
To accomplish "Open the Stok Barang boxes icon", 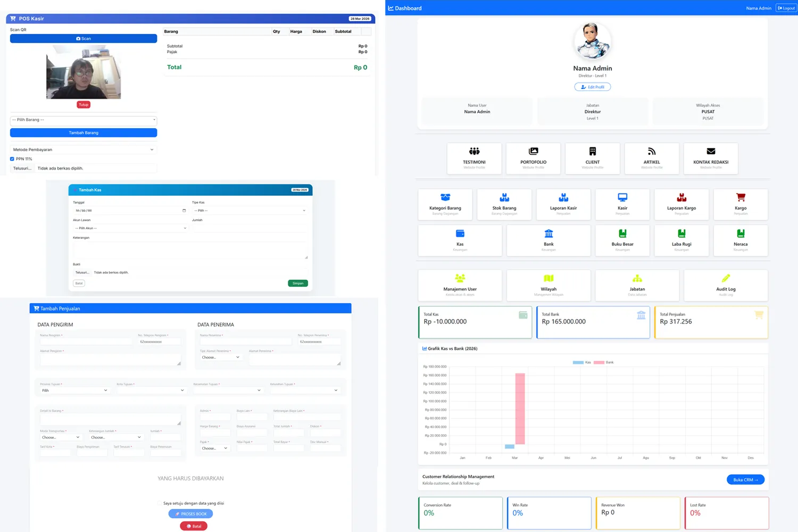I will [x=504, y=197].
